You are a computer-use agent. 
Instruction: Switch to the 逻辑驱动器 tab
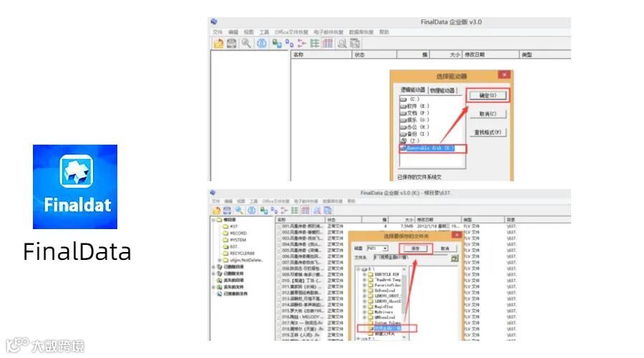click(x=413, y=89)
